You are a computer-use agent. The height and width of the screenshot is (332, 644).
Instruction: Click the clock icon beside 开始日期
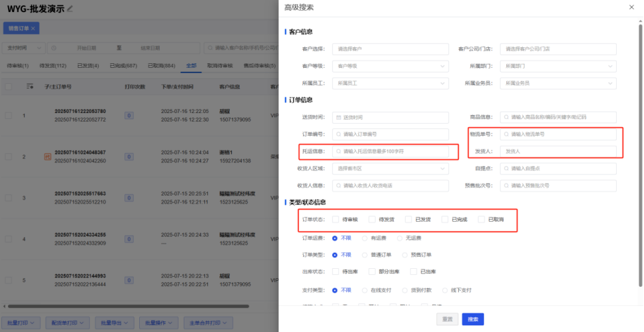[54, 48]
